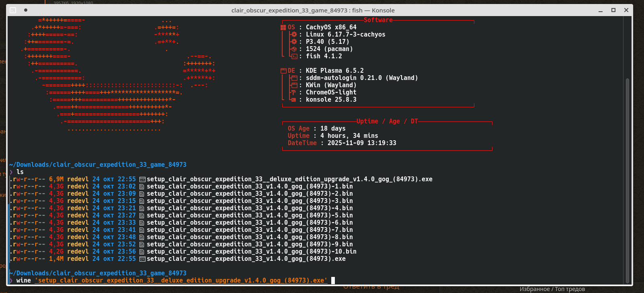Click the 6,9M file size in the listing
The image size is (644, 293).
tap(56, 179)
